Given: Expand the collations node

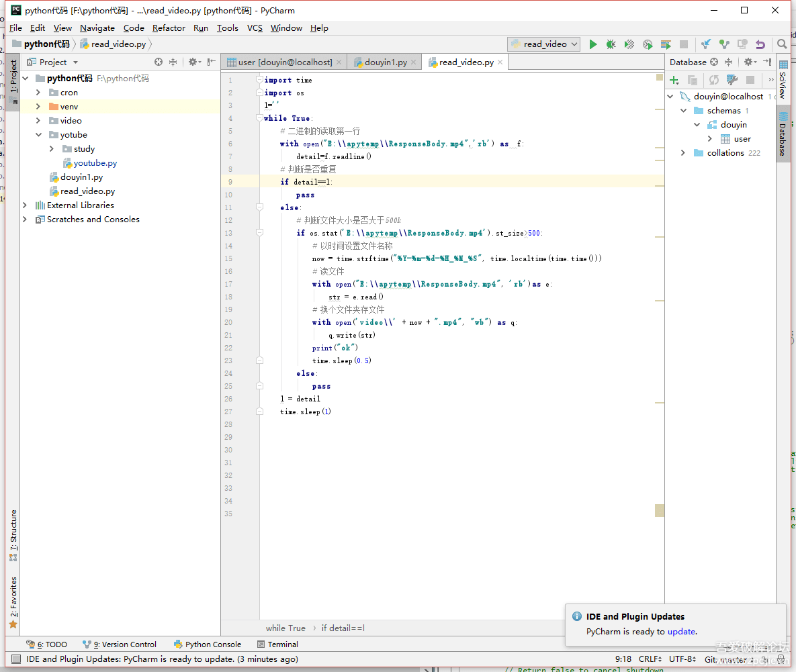Looking at the screenshot, I should (682, 152).
